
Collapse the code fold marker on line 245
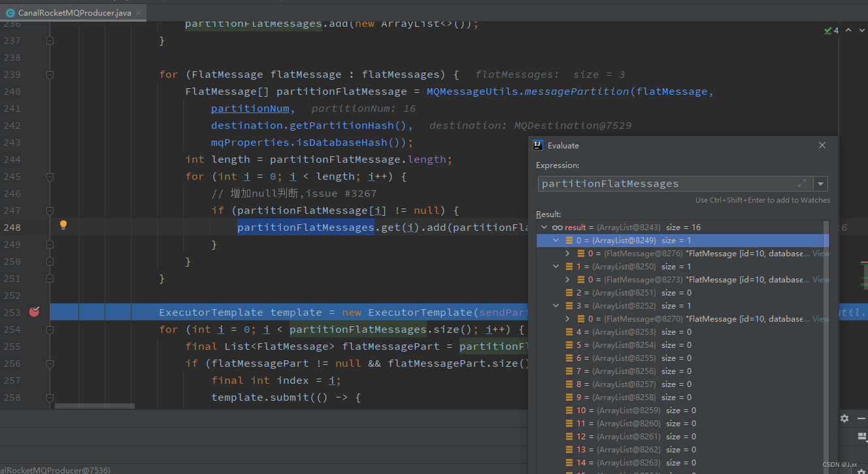[x=50, y=177]
